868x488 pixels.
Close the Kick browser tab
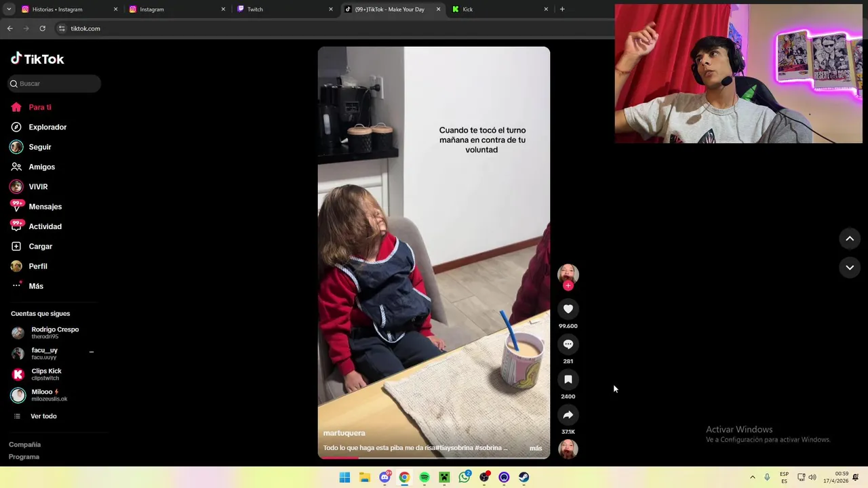click(x=546, y=9)
